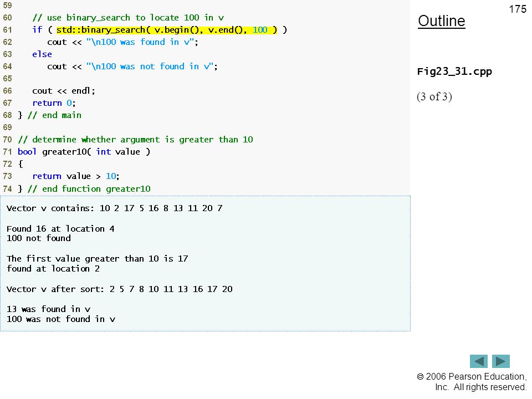
Task: Click 'cout << endl;' on line 66
Action: click(64, 91)
